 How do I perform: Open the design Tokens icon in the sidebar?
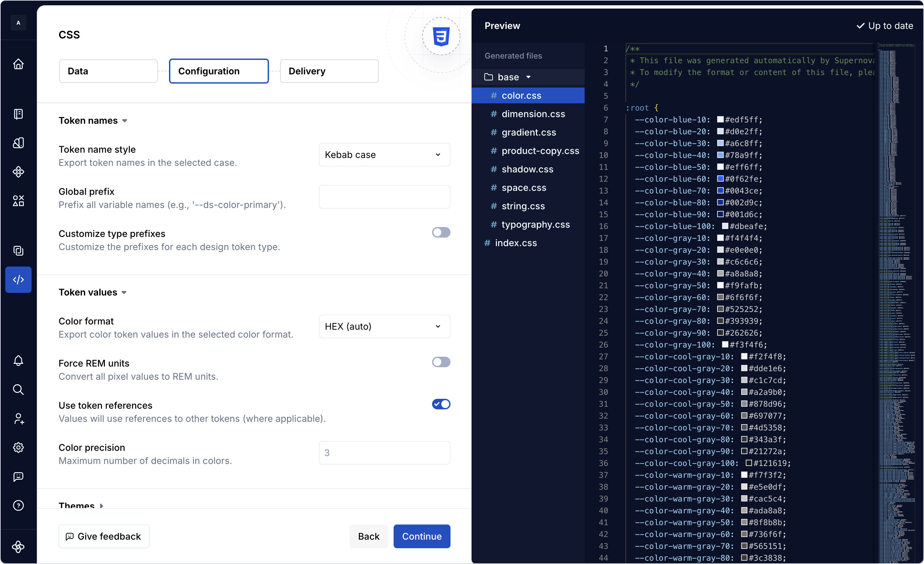[18, 142]
